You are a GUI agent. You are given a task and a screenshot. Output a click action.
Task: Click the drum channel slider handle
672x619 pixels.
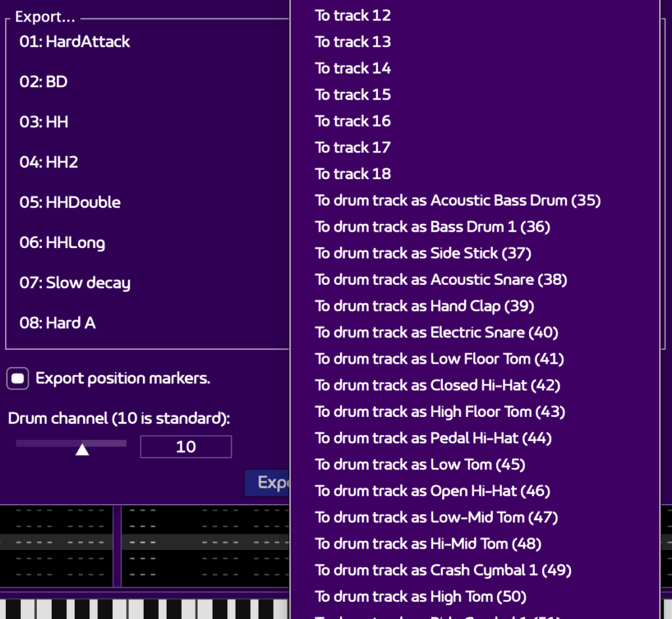point(82,449)
